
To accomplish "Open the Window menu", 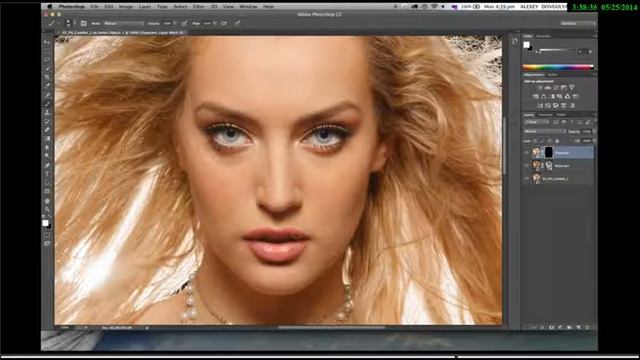I will (x=248, y=7).
